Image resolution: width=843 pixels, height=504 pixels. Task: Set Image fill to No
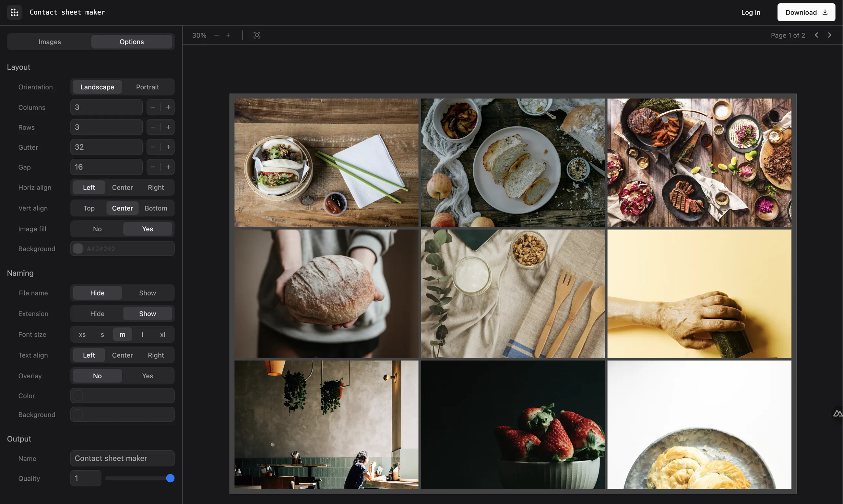pyautogui.click(x=97, y=229)
